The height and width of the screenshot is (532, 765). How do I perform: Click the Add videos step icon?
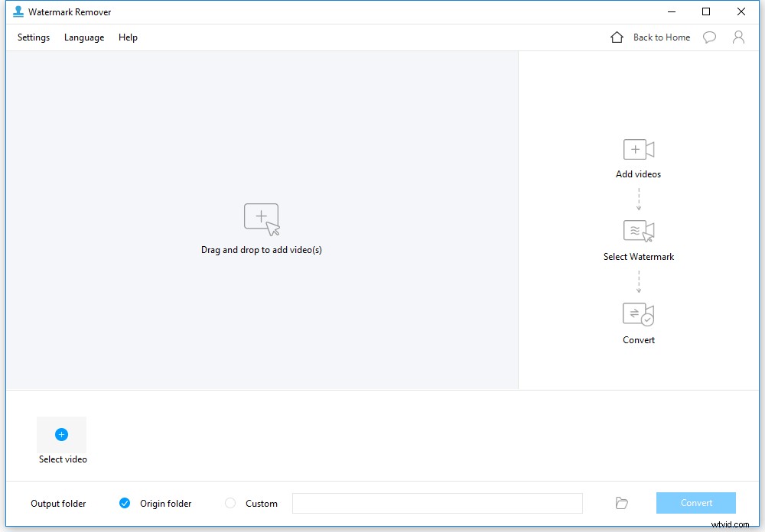click(638, 149)
